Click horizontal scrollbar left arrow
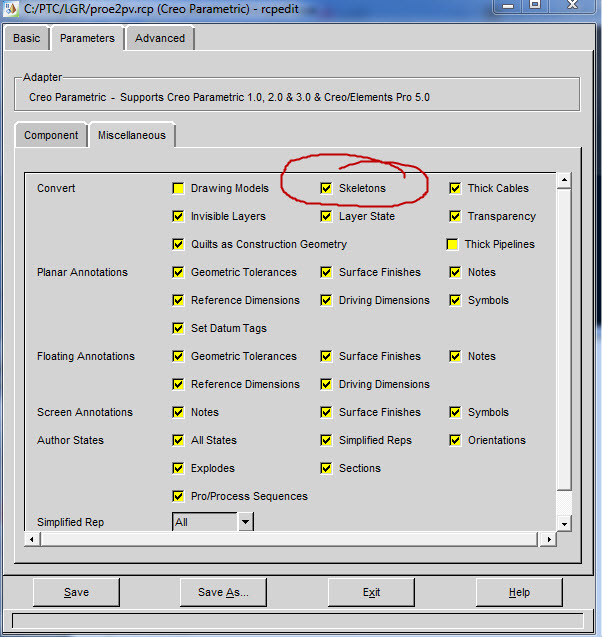Viewport: 602px width, 637px height. coord(32,540)
